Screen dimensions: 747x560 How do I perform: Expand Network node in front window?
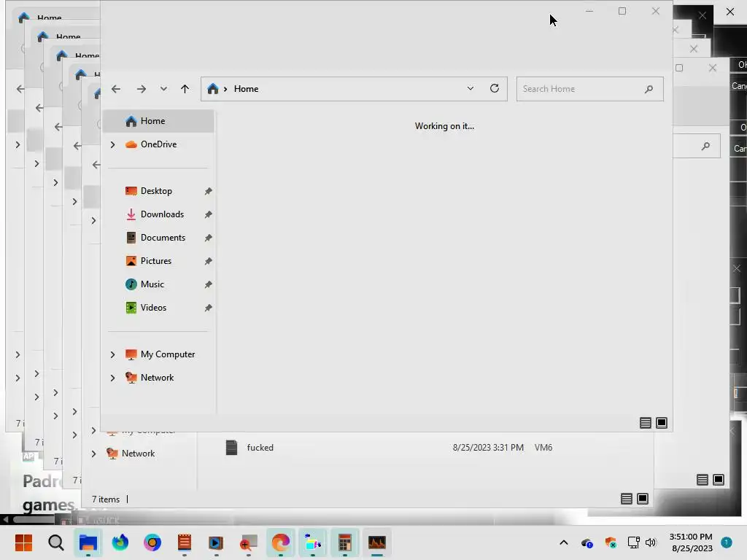(x=113, y=378)
